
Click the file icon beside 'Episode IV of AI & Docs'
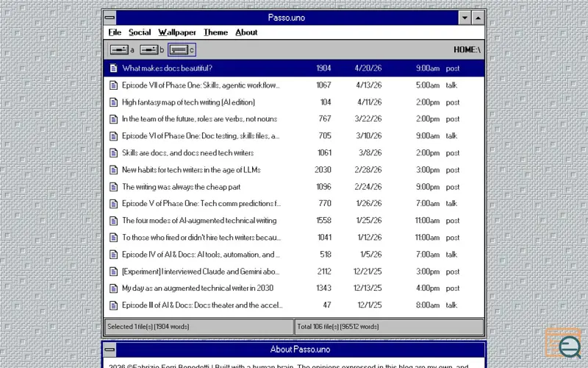113,255
